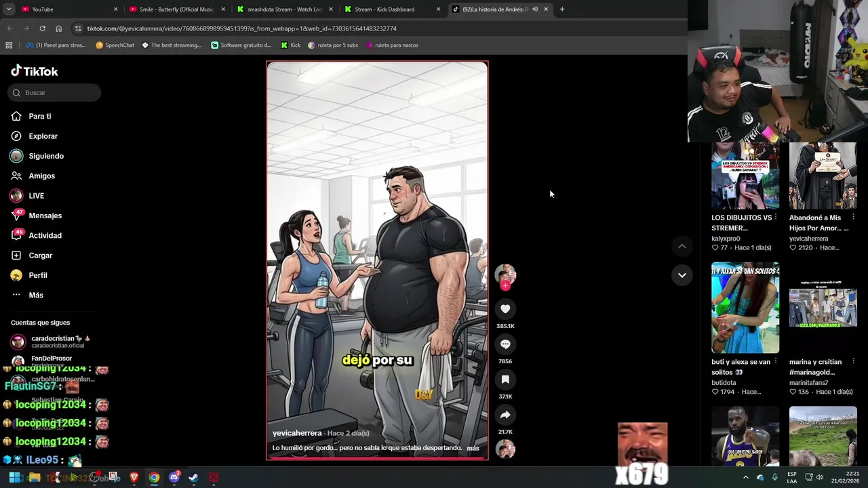Open volume control in system tray
The image size is (868, 488).
tap(819, 478)
